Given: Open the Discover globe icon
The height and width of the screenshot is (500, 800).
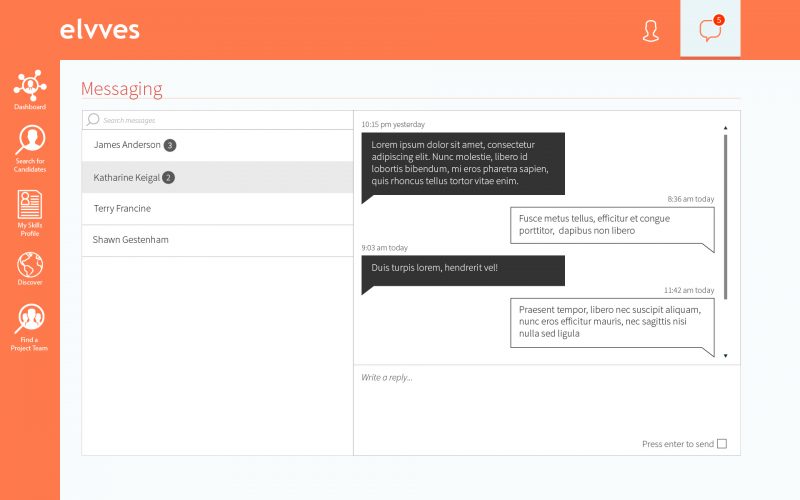Looking at the screenshot, I should pyautogui.click(x=30, y=264).
